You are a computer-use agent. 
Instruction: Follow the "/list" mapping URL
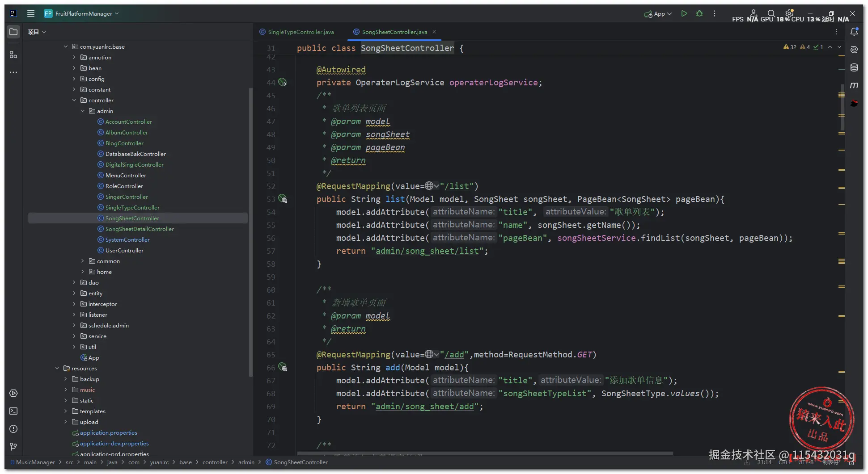coord(457,186)
